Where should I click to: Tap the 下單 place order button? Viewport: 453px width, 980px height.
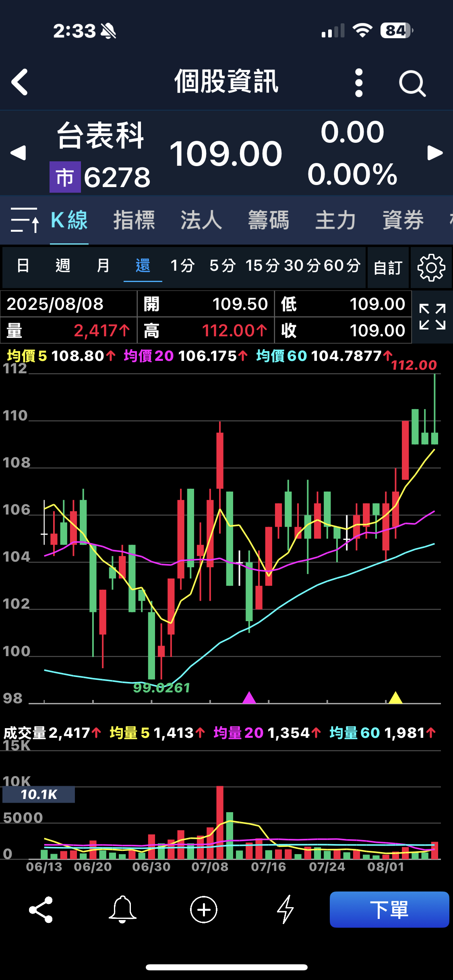point(389,910)
